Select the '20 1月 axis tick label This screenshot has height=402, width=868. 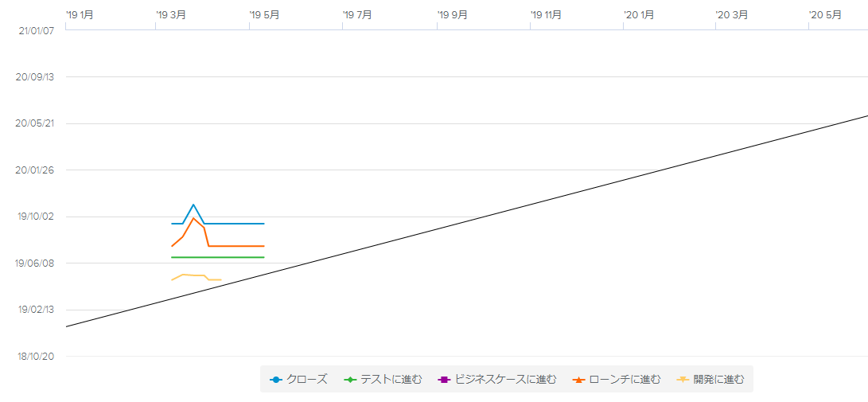639,14
